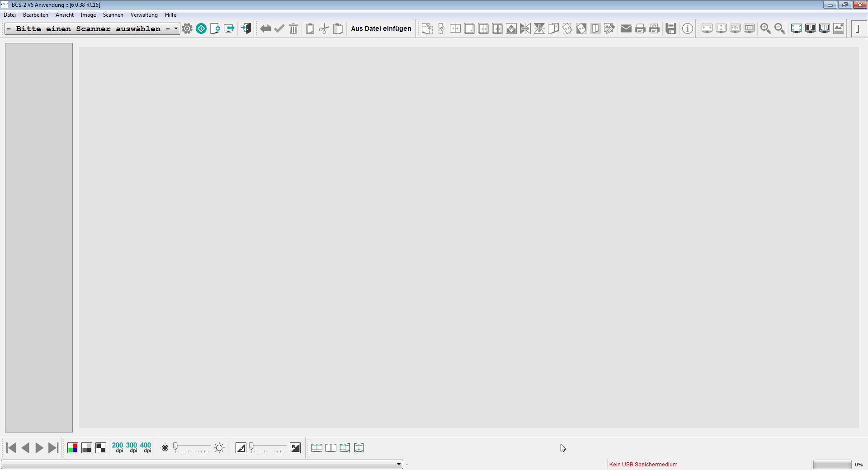Click the fit width monitor icon
This screenshot has width=868, height=470.
tap(707, 28)
